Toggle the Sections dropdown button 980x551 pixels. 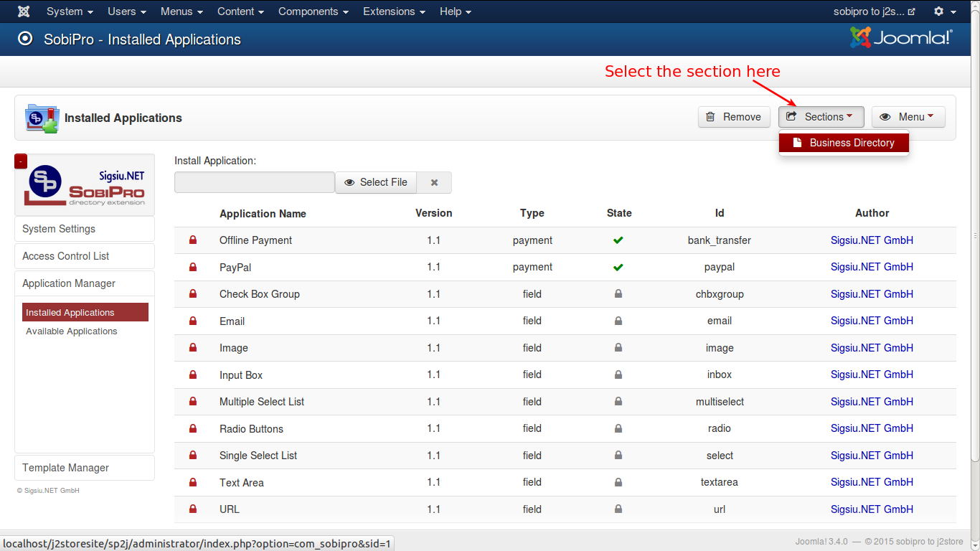(x=821, y=117)
